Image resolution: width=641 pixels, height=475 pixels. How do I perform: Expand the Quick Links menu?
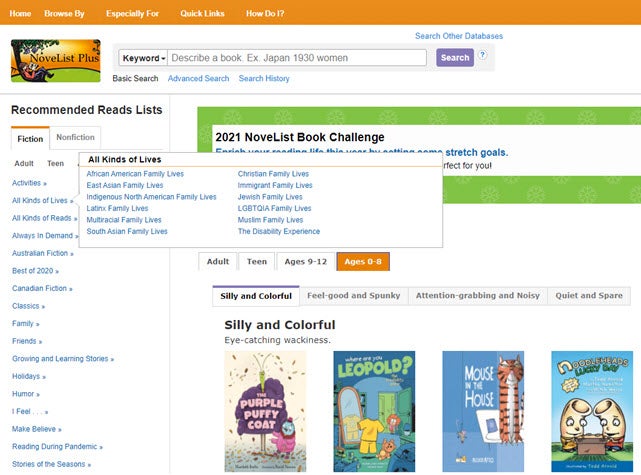point(200,13)
